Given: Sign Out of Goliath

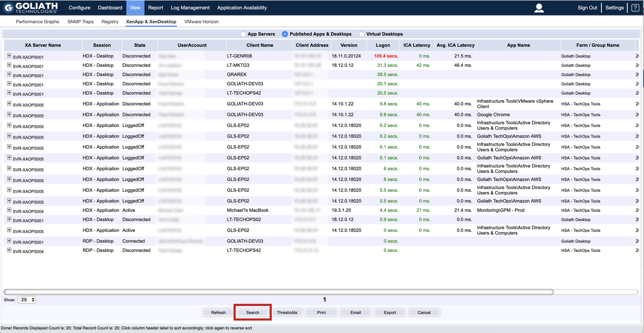Looking at the screenshot, I should (587, 7).
